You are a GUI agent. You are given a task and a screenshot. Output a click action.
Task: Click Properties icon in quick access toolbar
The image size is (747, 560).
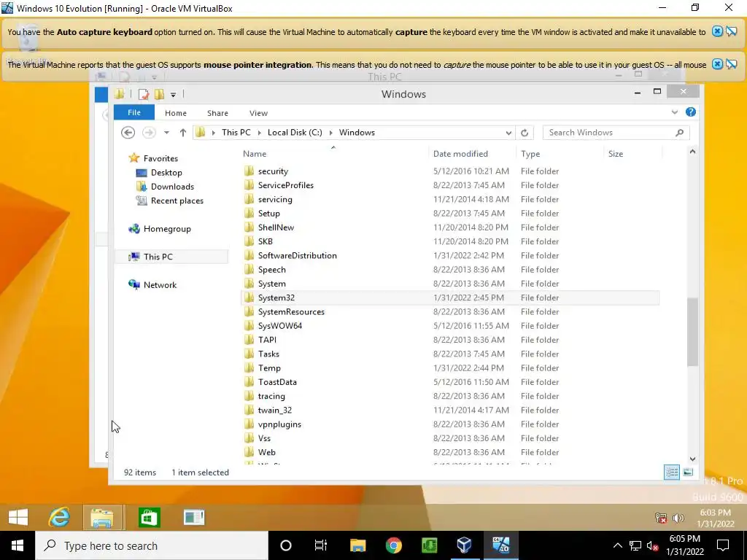pyautogui.click(x=144, y=94)
